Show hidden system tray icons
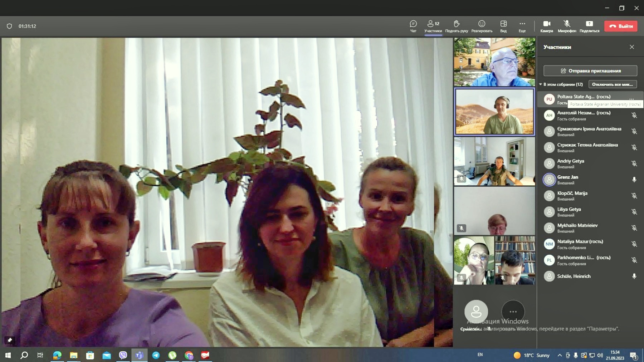 [x=560, y=355]
